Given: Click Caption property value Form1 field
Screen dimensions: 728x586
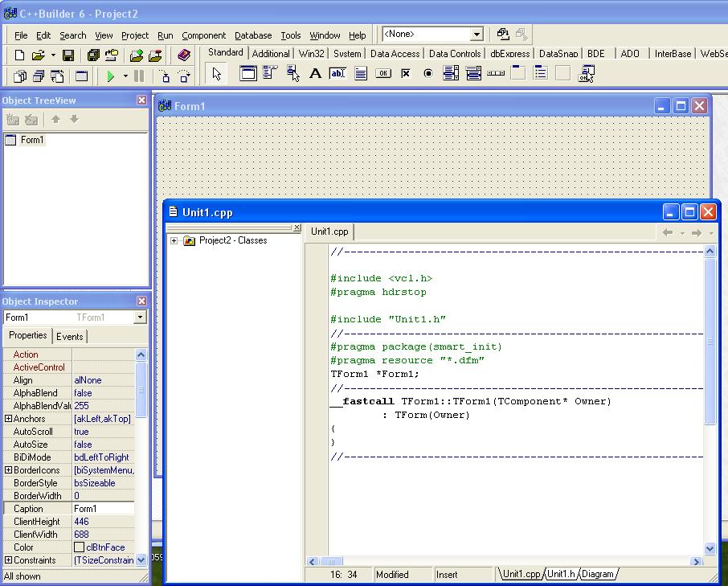Looking at the screenshot, I should (x=104, y=509).
